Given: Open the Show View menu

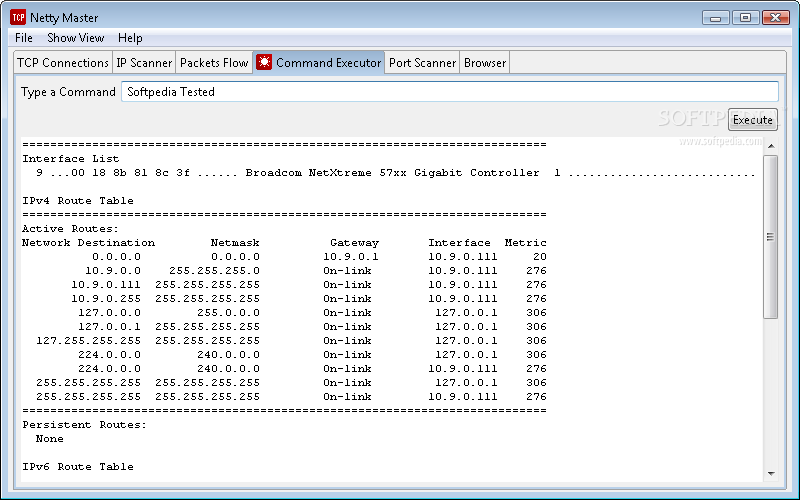Looking at the screenshot, I should tap(76, 38).
